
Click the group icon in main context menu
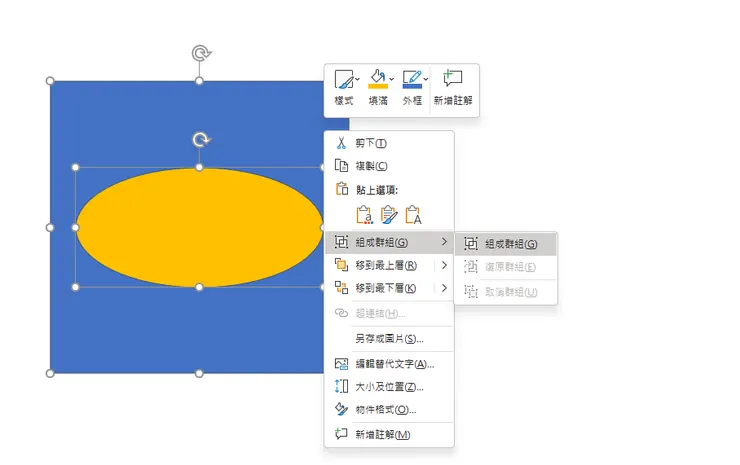pyautogui.click(x=341, y=242)
